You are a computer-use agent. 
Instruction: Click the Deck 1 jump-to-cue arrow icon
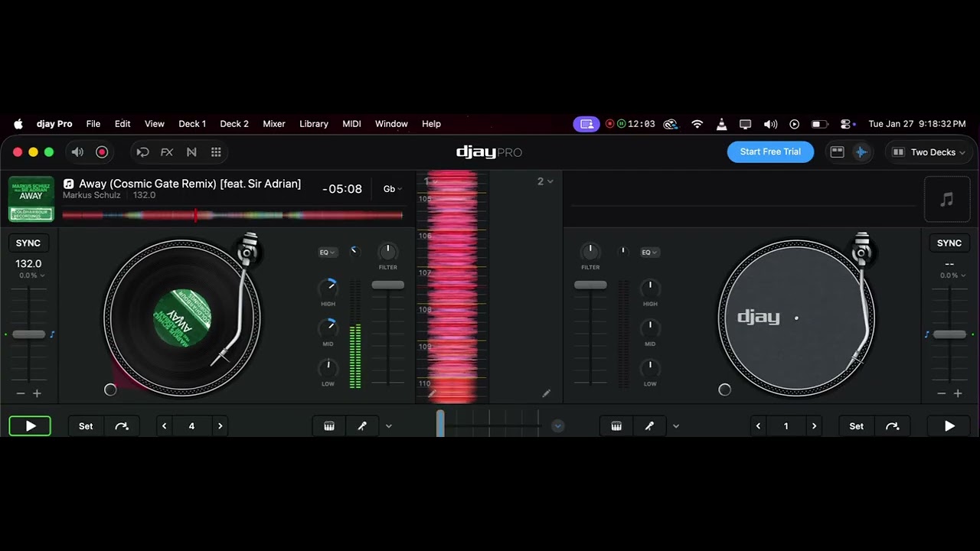pyautogui.click(x=122, y=426)
